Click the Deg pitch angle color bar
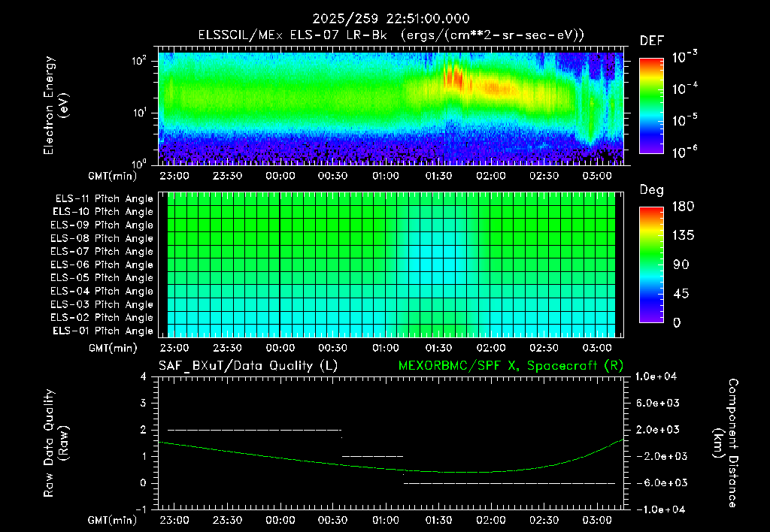 [x=651, y=265]
